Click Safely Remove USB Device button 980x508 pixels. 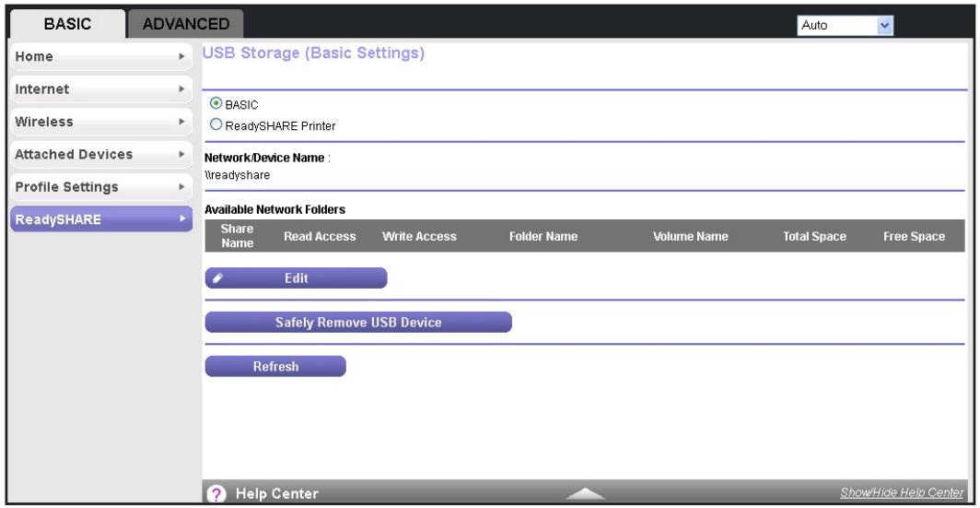point(358,322)
